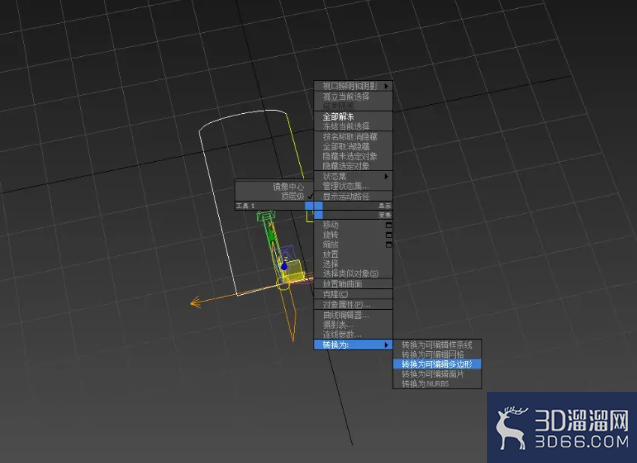Select 转换为可编辑样条线 in submenu

[437, 345]
